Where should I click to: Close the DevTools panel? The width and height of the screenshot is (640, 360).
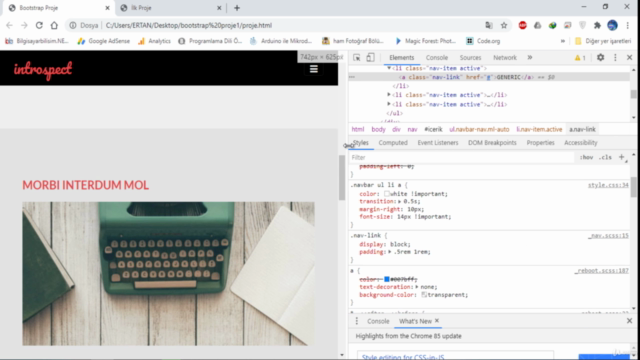click(x=629, y=58)
